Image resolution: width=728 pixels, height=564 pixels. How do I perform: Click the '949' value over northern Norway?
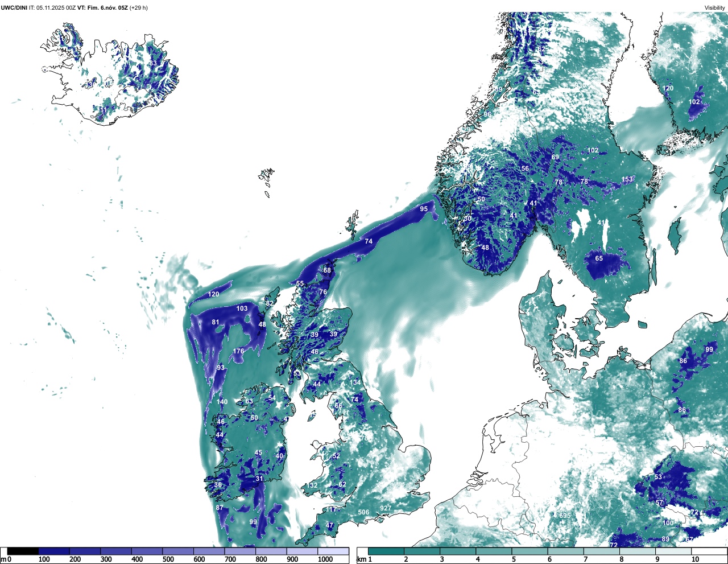click(582, 40)
